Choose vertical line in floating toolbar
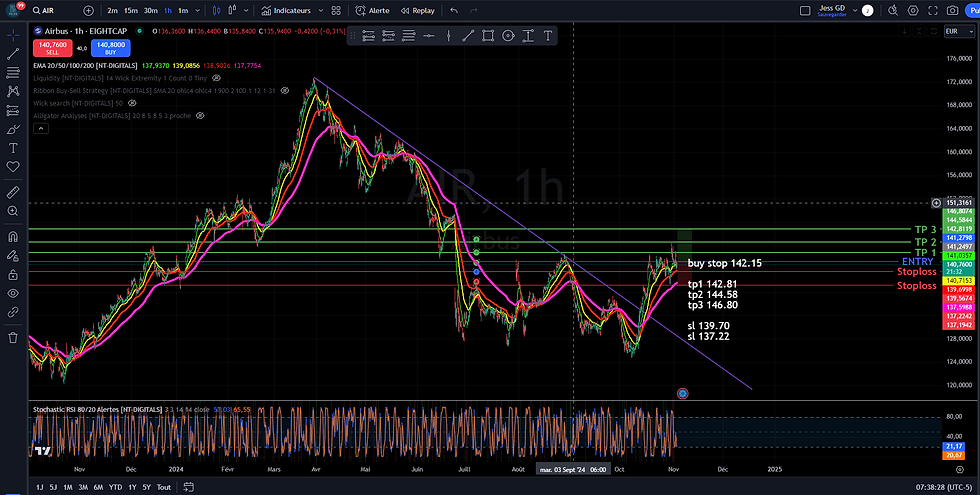Image resolution: width=980 pixels, height=495 pixels. (448, 36)
